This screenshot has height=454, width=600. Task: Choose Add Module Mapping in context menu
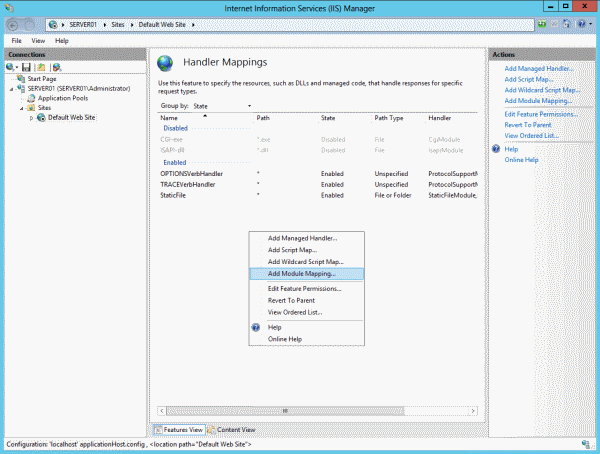point(307,274)
